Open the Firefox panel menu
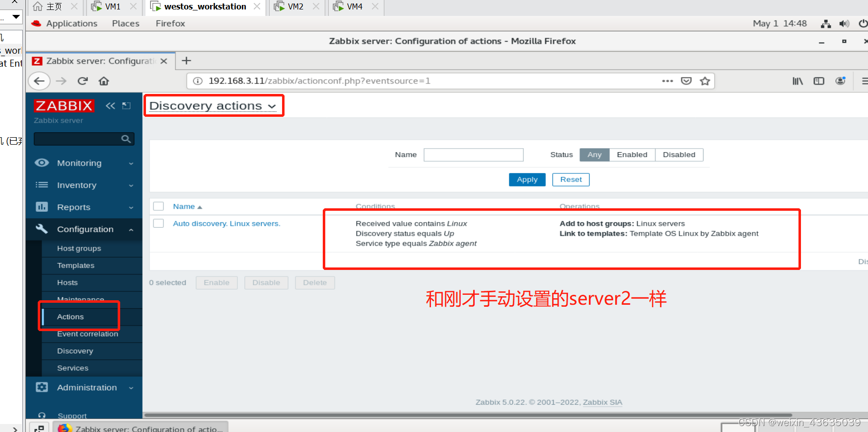 pos(170,23)
